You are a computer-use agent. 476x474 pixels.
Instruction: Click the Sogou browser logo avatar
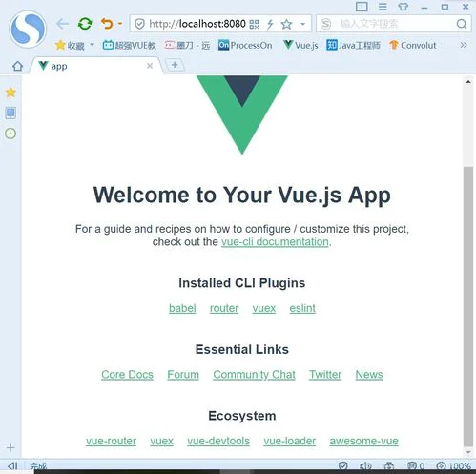28,29
